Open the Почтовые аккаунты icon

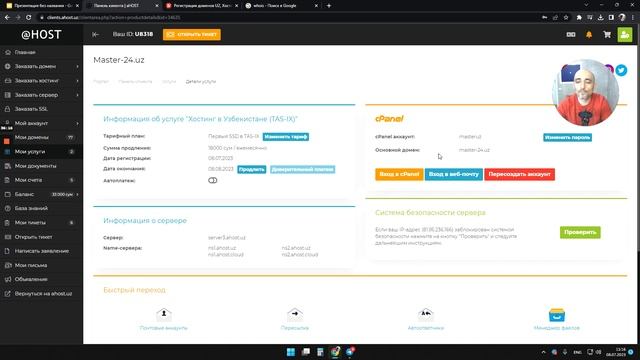click(164, 314)
